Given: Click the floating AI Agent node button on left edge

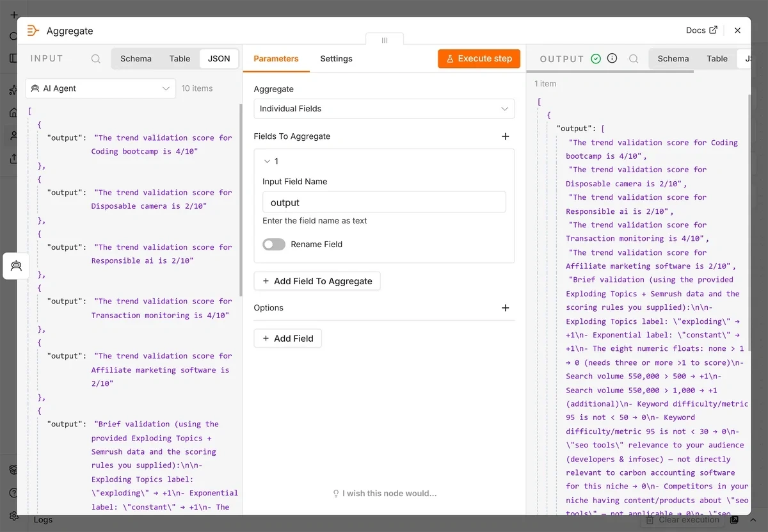Looking at the screenshot, I should (x=16, y=266).
